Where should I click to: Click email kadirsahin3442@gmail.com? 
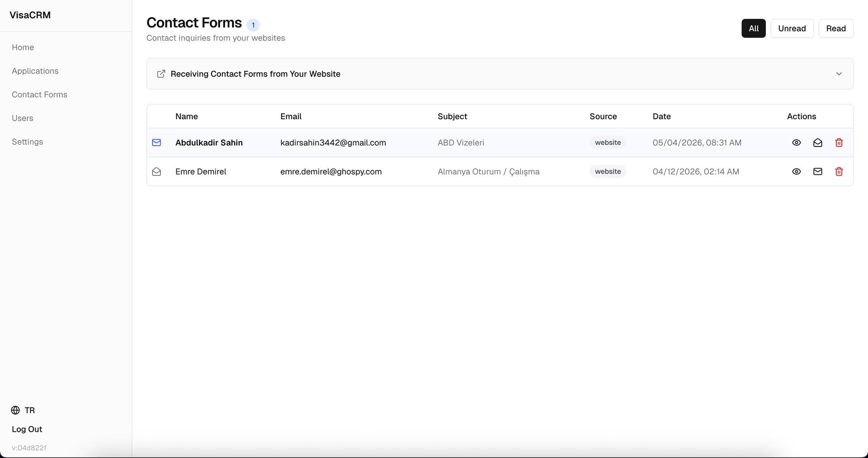pos(333,143)
